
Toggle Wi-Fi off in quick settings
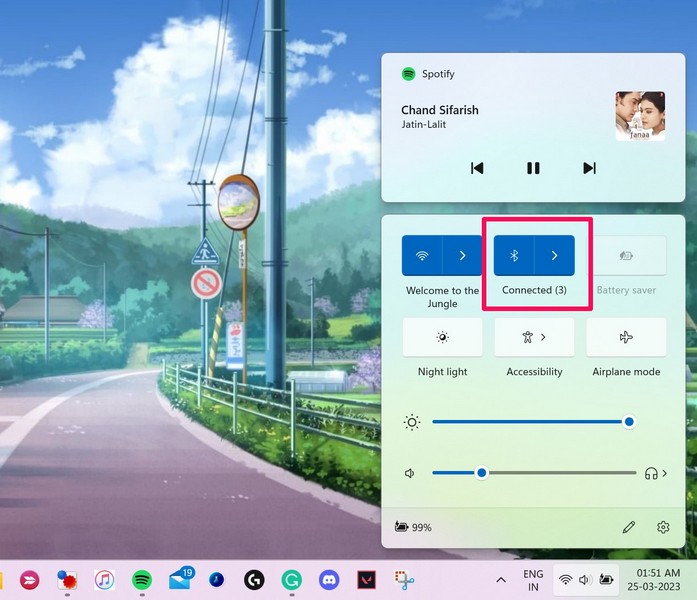tap(422, 256)
